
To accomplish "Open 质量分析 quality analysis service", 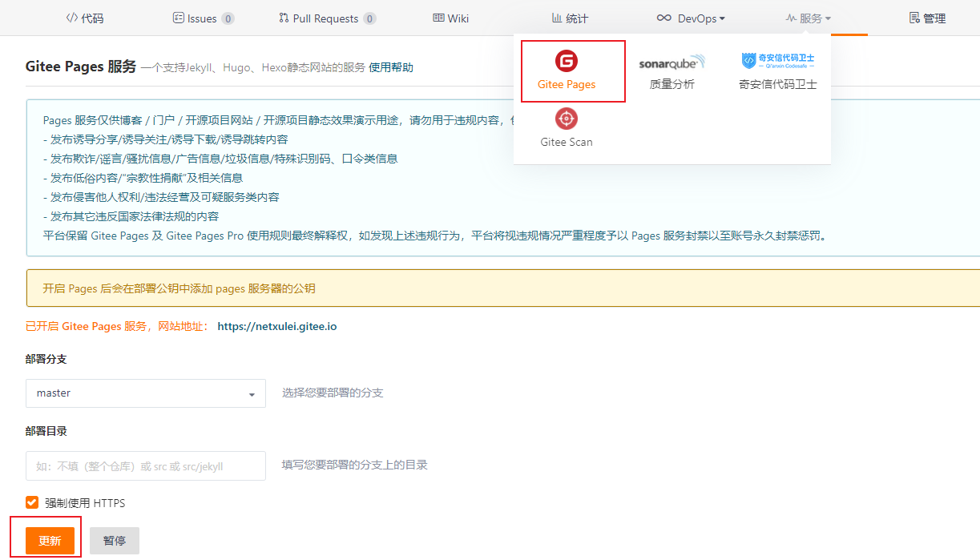I will 671,84.
